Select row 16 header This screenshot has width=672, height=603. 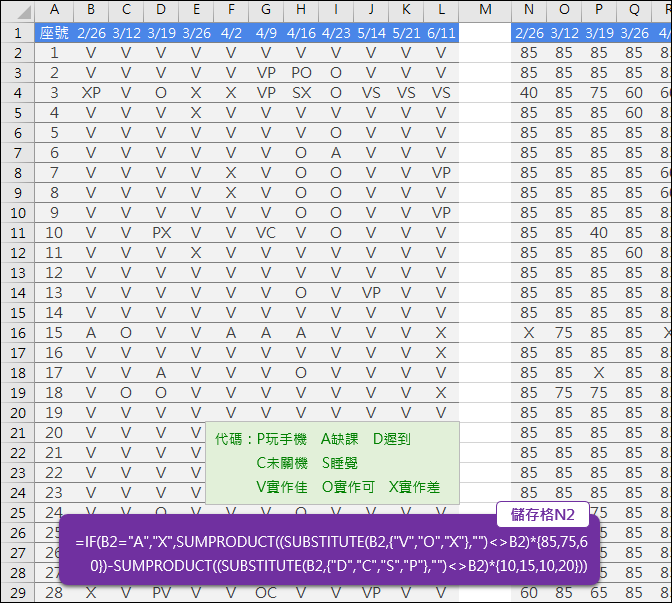(x=18, y=333)
